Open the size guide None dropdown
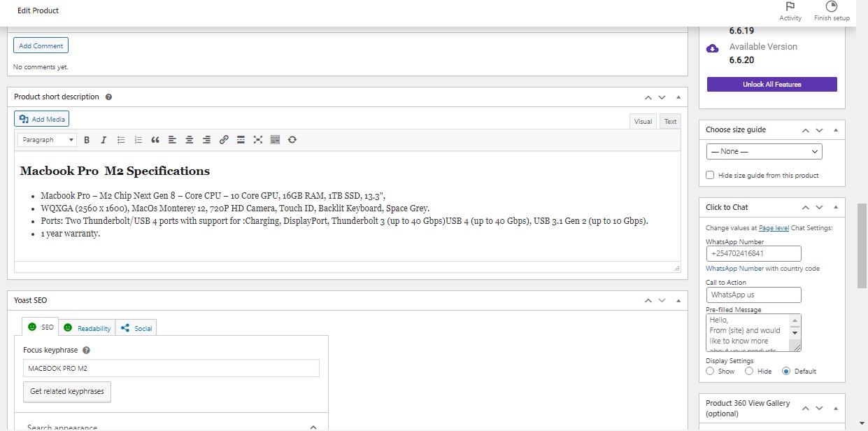This screenshot has width=868, height=431. 764,151
